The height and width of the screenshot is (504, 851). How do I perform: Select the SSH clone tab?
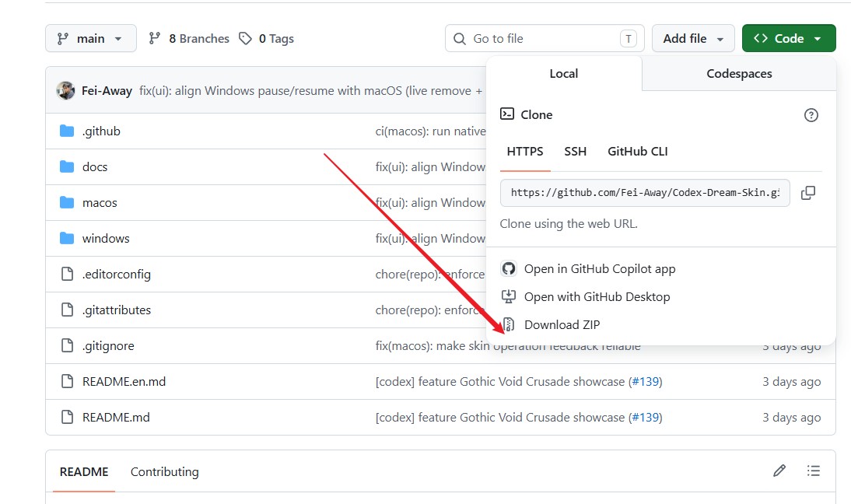pyautogui.click(x=575, y=152)
